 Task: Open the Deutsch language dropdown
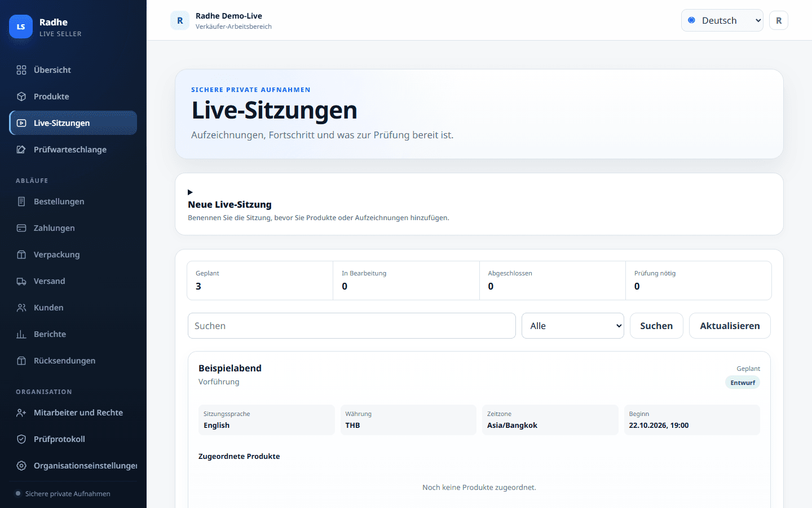[x=722, y=20]
